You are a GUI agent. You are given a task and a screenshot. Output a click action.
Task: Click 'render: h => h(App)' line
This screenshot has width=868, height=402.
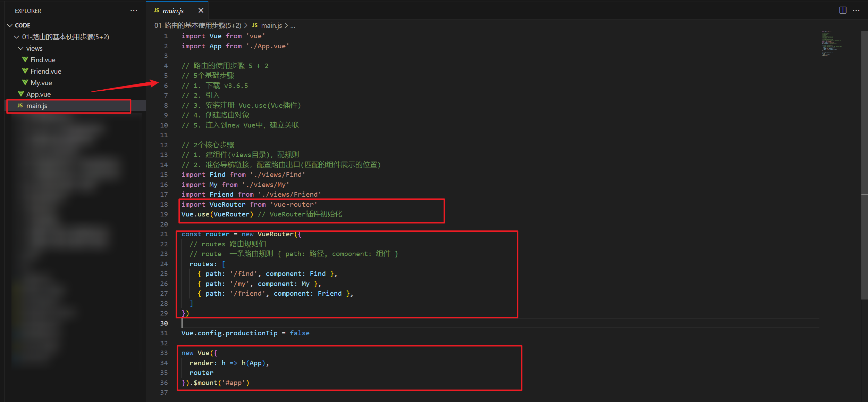click(229, 363)
